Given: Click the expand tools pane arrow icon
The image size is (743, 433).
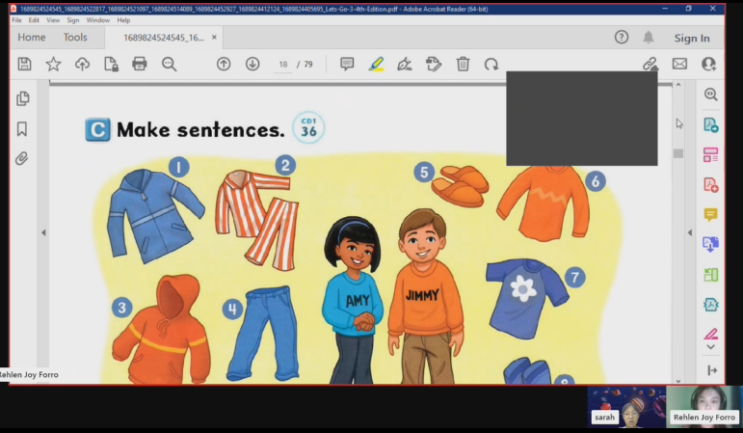Looking at the screenshot, I should pos(712,370).
